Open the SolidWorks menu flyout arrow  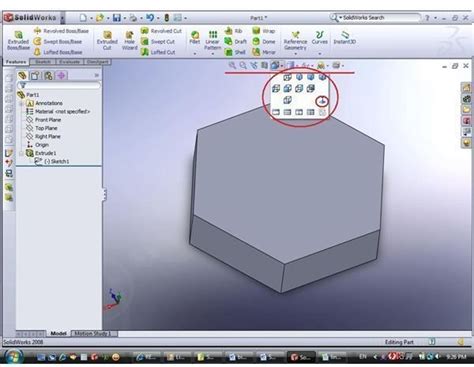coord(62,18)
